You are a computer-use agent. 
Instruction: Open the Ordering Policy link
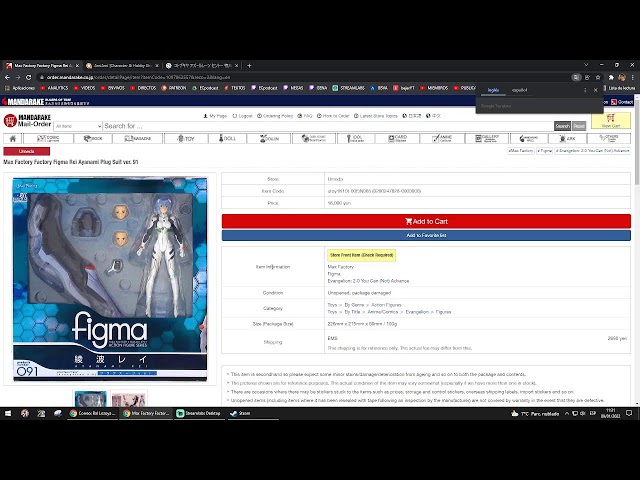[275, 116]
